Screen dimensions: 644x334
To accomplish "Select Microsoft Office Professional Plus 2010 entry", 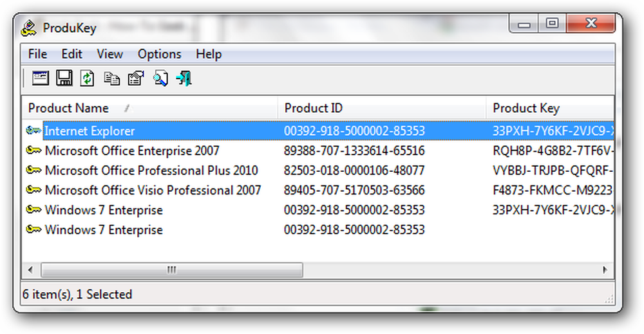I will point(151,171).
